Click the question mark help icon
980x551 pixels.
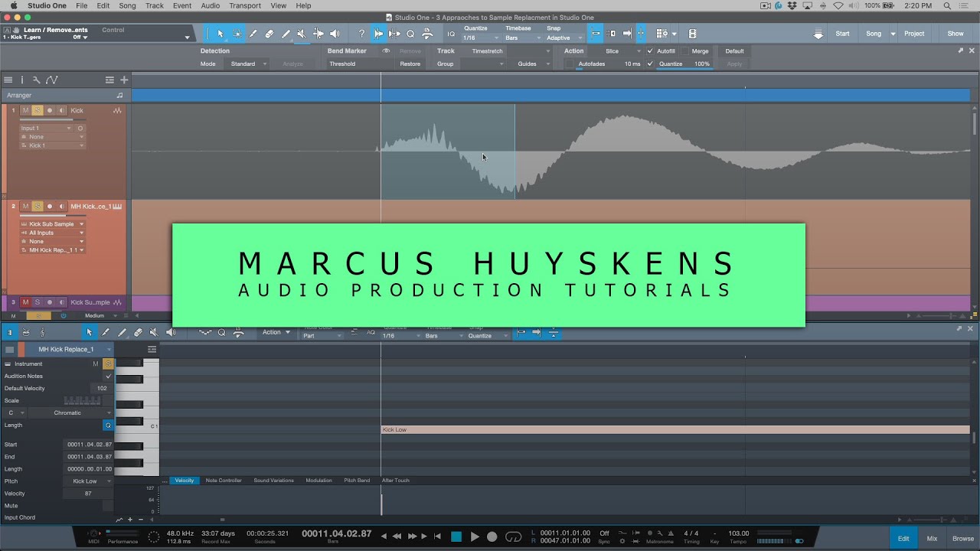tap(361, 34)
